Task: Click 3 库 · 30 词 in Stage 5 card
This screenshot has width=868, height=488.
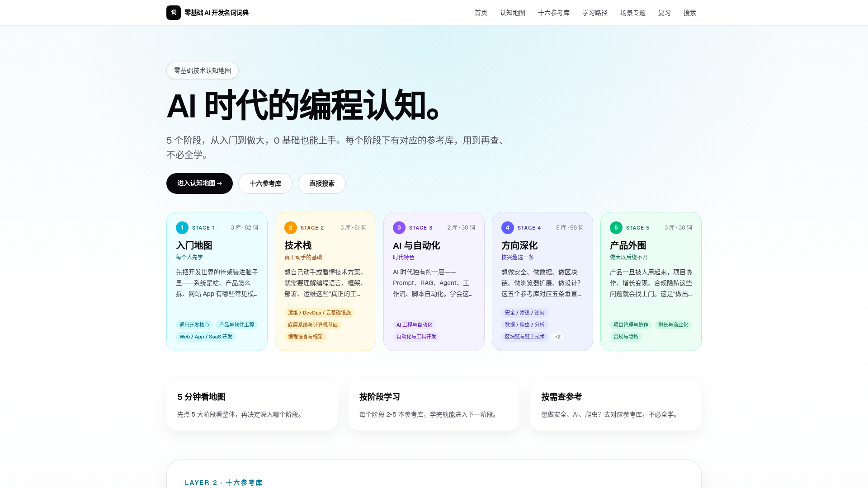Action: [678, 228]
